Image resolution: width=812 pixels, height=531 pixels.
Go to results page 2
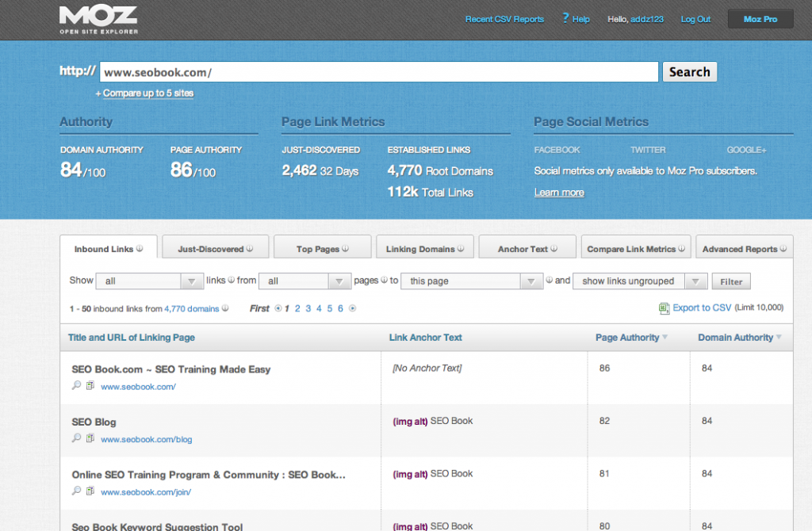pyautogui.click(x=297, y=308)
